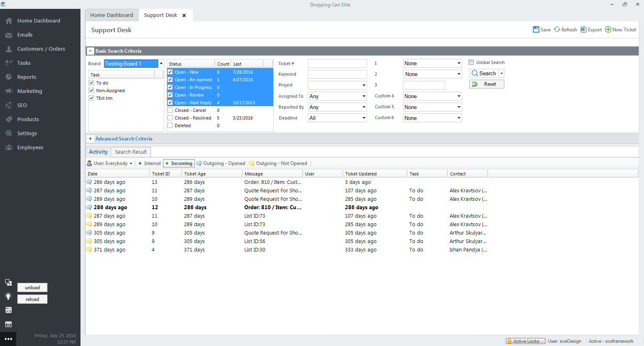Click into the Keyword input field

click(337, 74)
